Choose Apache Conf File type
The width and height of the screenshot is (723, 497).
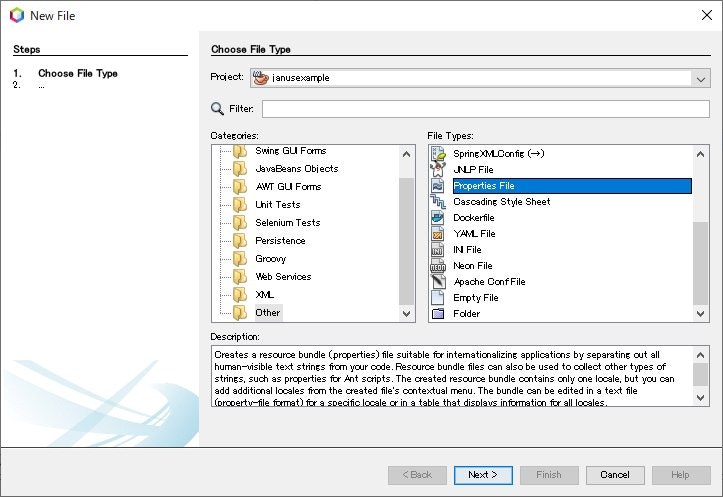click(489, 282)
